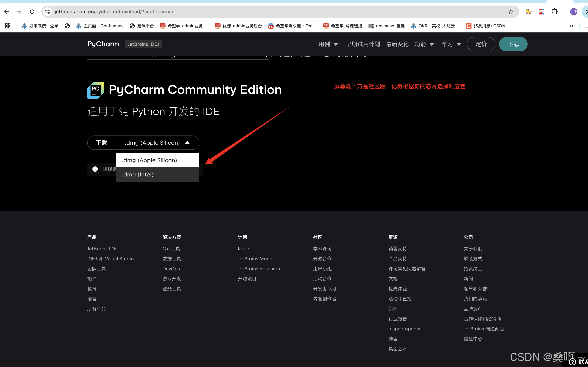
Task: Click the 定价 button
Action: click(481, 44)
